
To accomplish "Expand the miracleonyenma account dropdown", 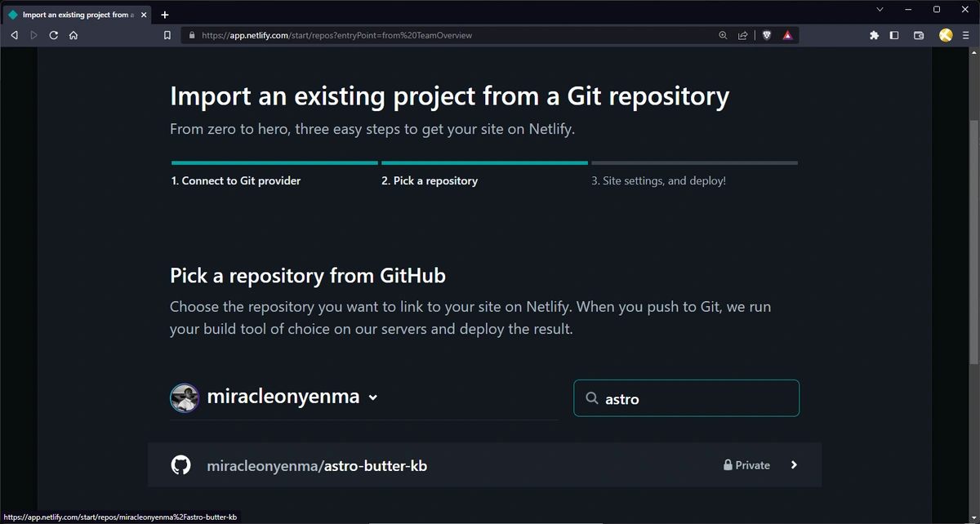I will tap(373, 397).
